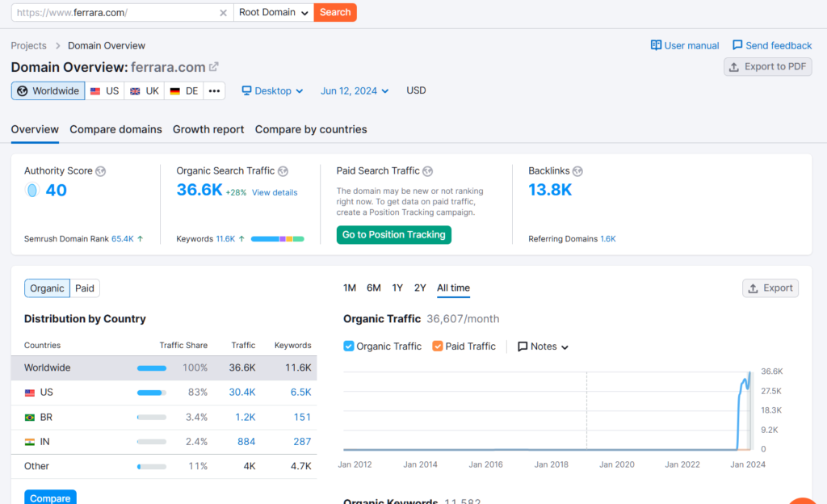Click the Notes speech bubble icon
Screen dimensions: 827x504
523,346
